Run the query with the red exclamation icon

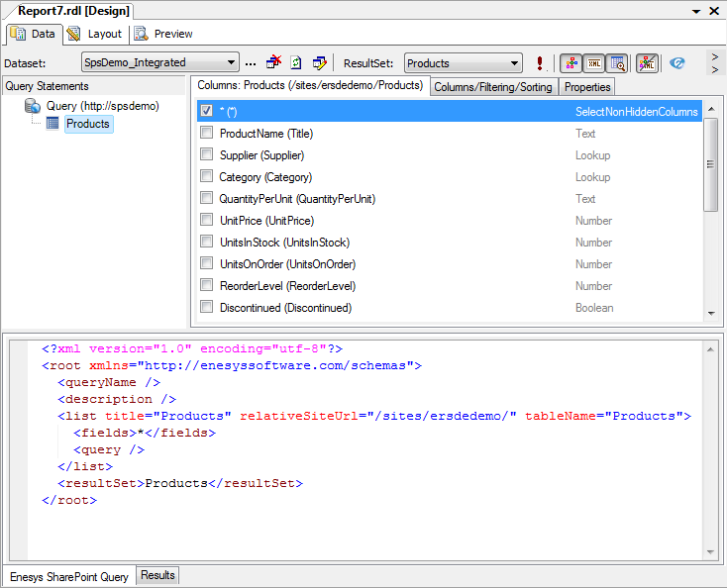pos(540,63)
